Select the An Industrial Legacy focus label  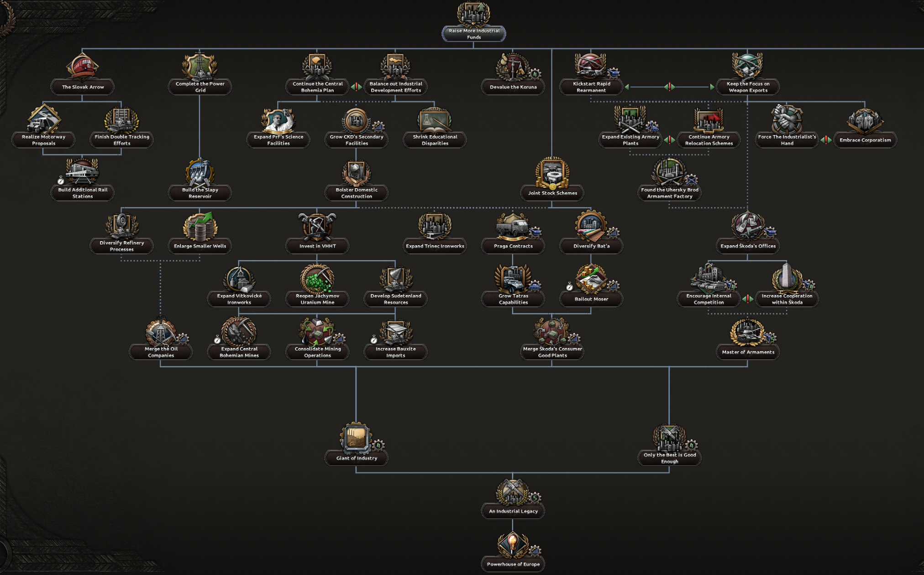513,511
